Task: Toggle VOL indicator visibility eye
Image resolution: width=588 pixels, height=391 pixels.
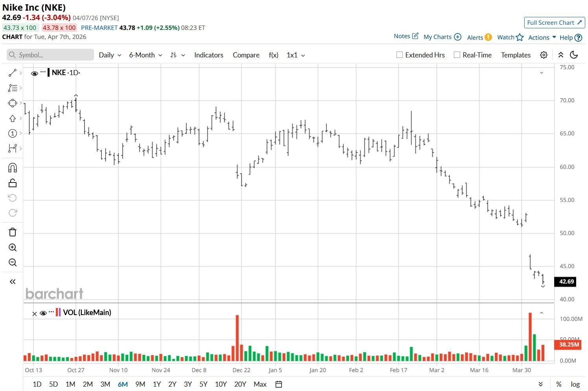Action: click(43, 313)
